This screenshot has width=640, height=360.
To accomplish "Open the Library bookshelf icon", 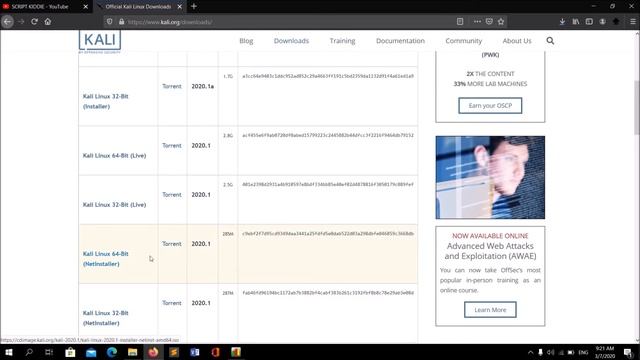I will (x=576, y=22).
